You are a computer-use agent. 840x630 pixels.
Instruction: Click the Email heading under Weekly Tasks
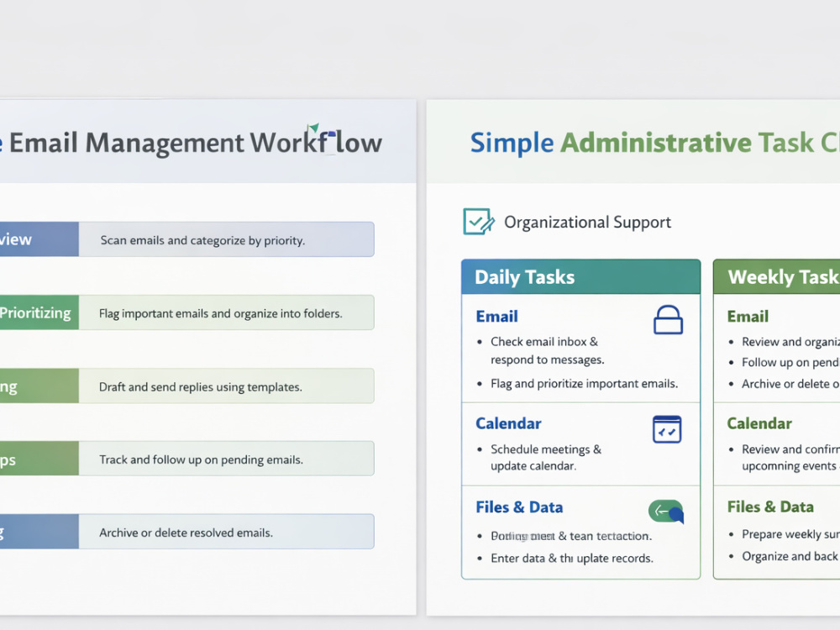[x=748, y=317]
